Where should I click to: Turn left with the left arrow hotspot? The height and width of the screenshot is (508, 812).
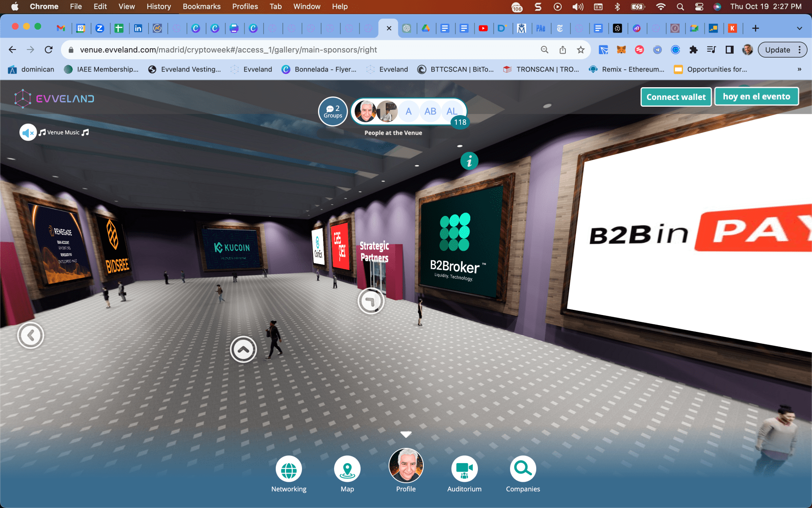(30, 335)
